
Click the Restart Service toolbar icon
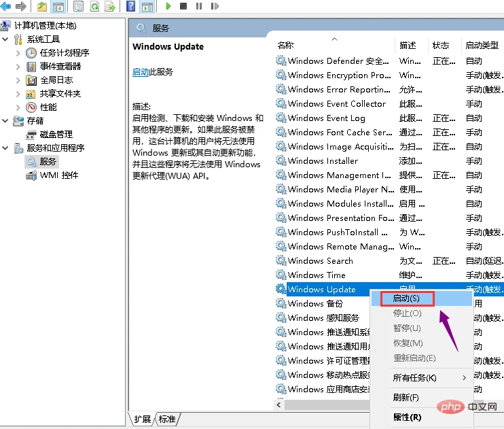point(213,6)
